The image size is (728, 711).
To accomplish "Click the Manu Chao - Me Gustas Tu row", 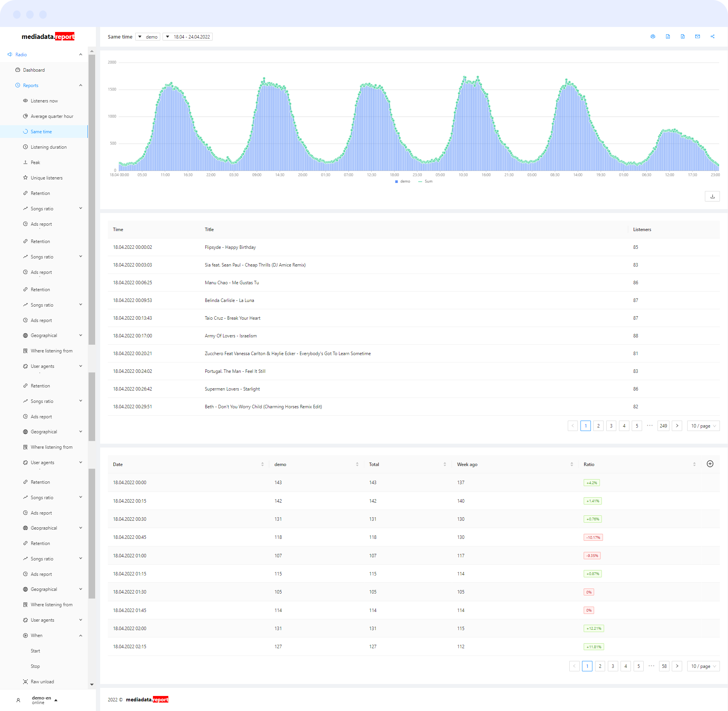I will coord(414,283).
